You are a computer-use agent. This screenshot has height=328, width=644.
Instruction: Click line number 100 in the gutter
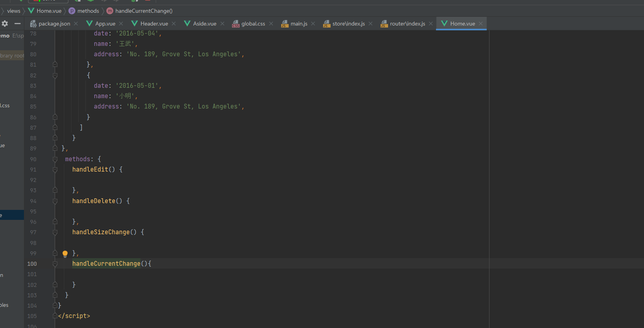[32, 264]
